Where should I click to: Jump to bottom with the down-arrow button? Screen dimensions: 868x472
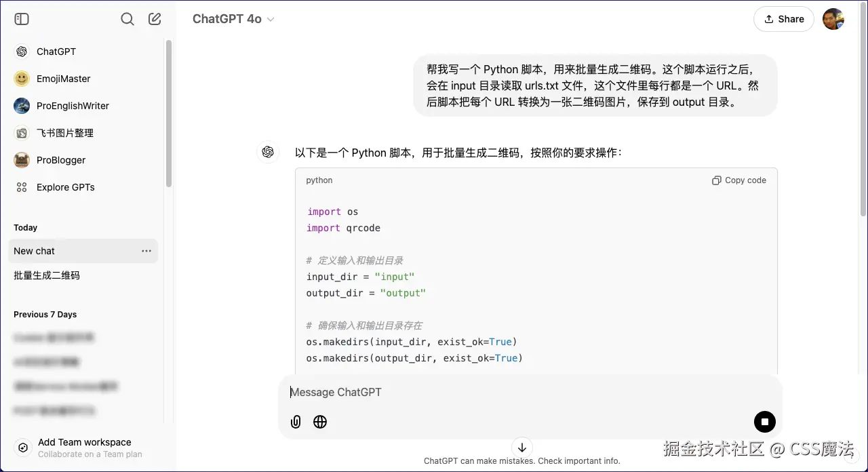pyautogui.click(x=522, y=447)
